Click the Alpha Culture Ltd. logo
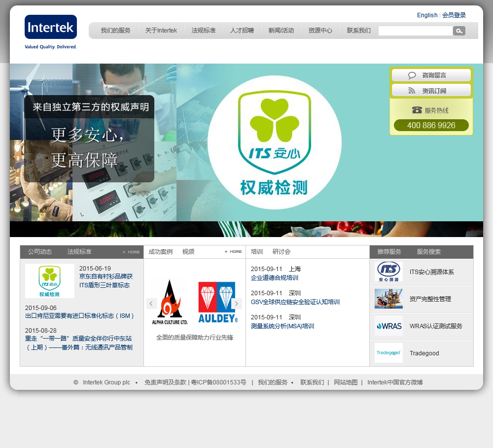493x448 pixels. point(170,302)
